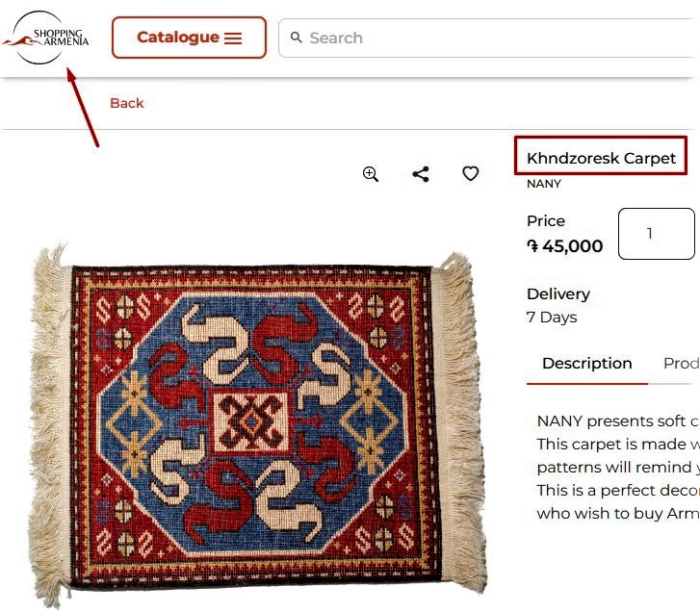Click the NANY presents description paragraph
700x612 pixels.
tap(616, 467)
